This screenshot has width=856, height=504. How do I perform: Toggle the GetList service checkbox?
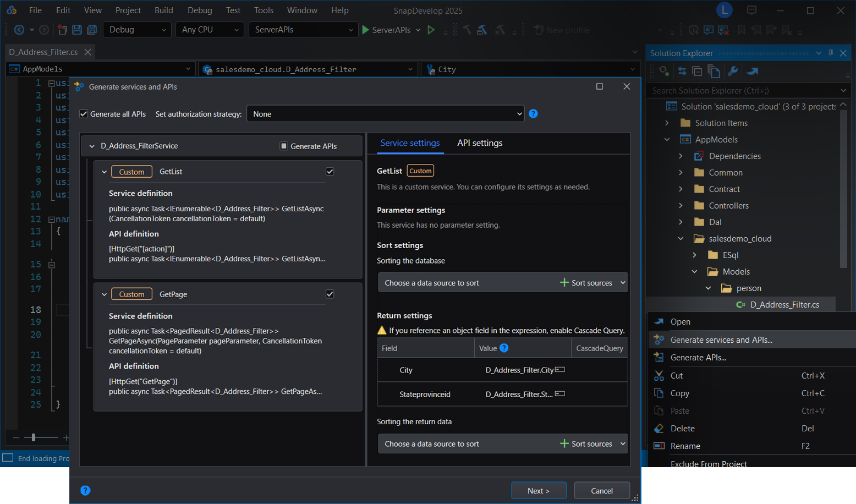[330, 172]
